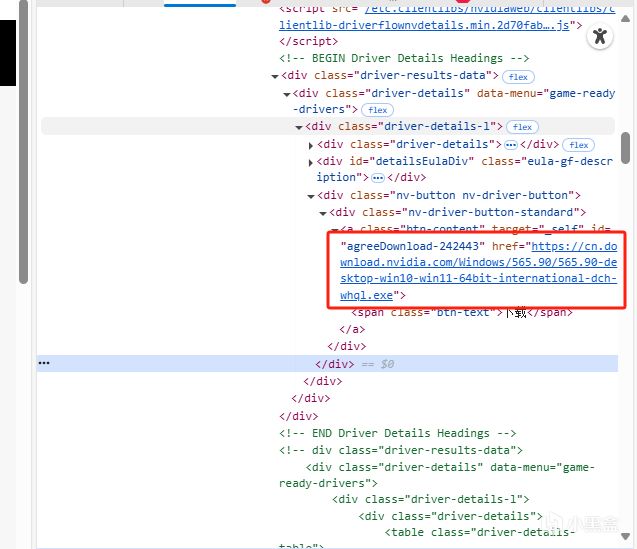This screenshot has width=637, height=549.
Task: Expand the collapsed driver-details div node
Action: (x=311, y=145)
